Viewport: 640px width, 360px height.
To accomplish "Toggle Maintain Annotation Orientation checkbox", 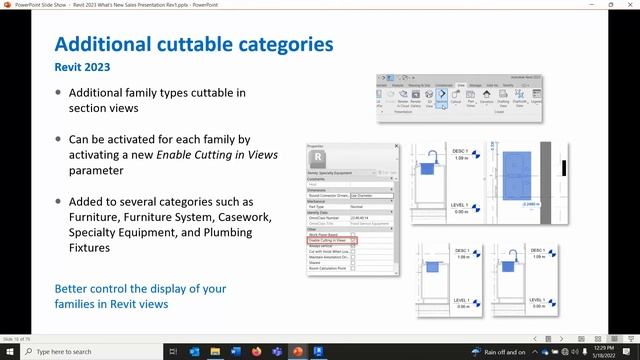I will pyautogui.click(x=353, y=257).
